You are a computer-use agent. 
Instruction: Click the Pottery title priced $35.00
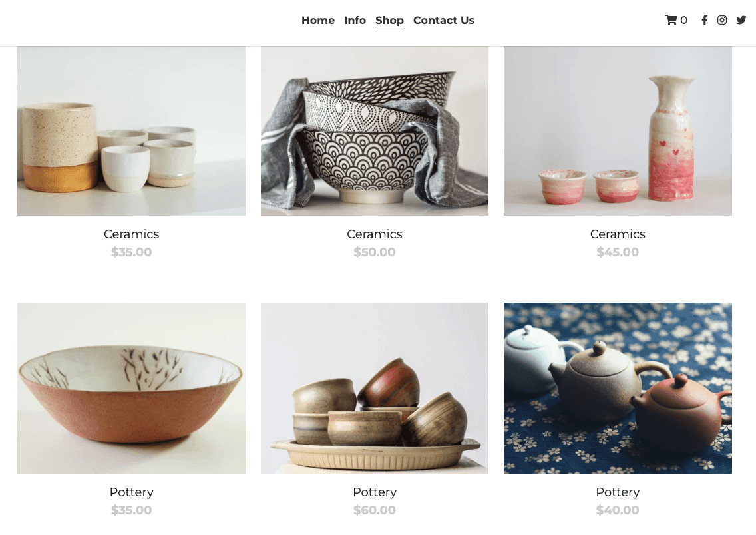pyautogui.click(x=131, y=492)
